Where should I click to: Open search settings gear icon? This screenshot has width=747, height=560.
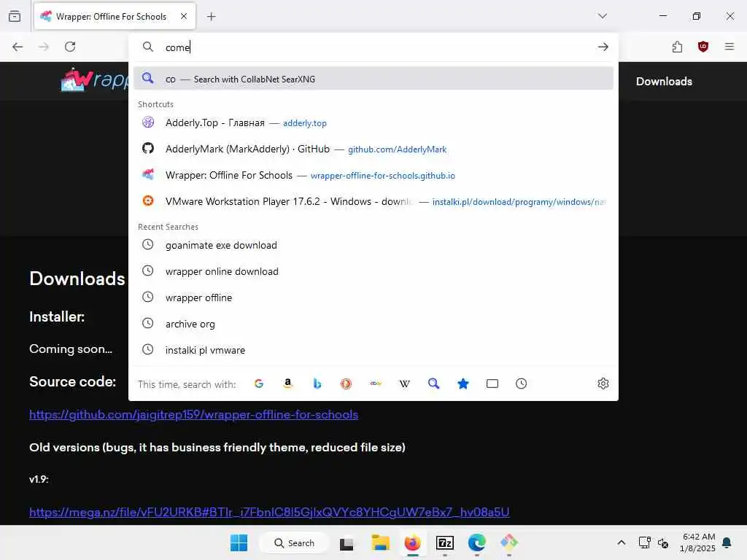point(603,384)
